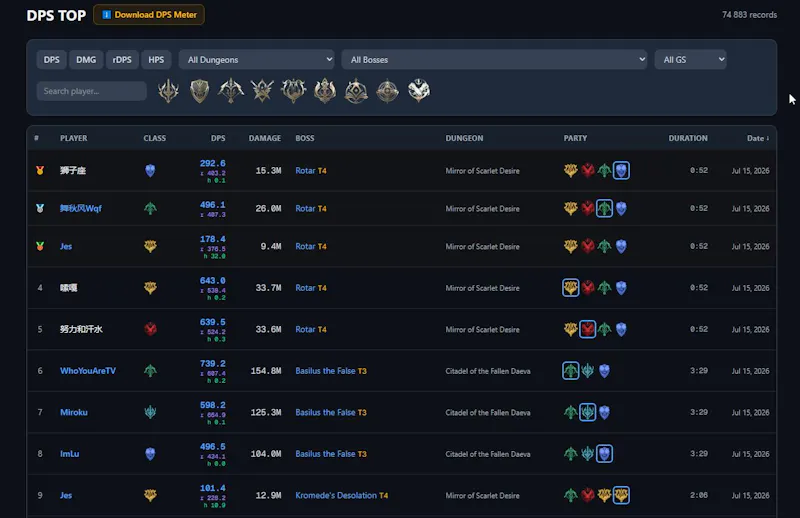
Task: Filter by the bow class emblem
Action: tap(231, 91)
